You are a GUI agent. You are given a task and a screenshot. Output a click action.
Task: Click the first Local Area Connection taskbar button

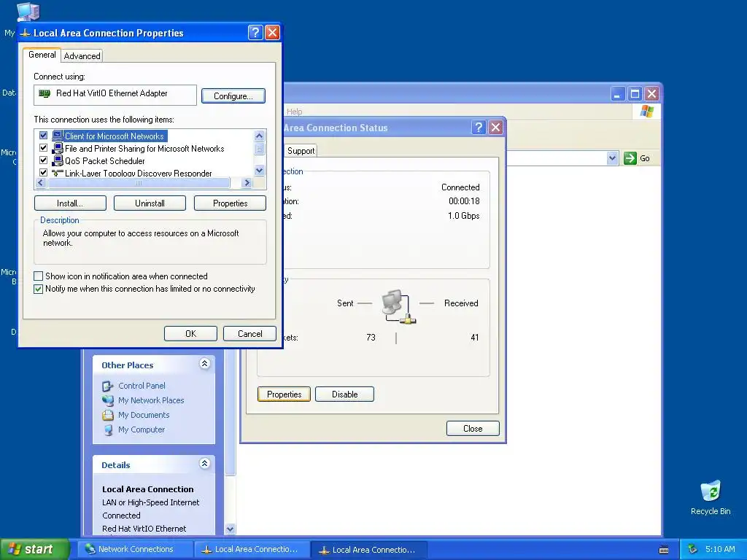click(252, 549)
